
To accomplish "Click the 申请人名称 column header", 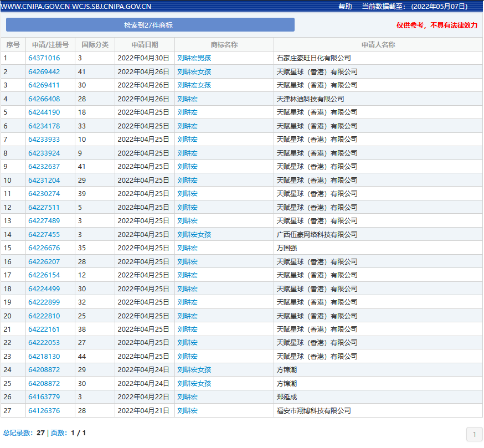I will pos(378,45).
